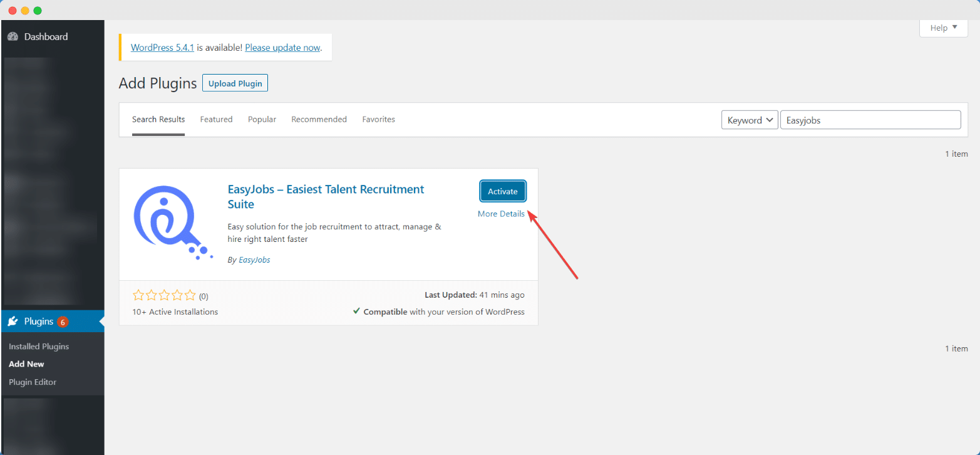Open the Favorites plugins tab
Viewport: 980px width, 455px height.
click(378, 119)
